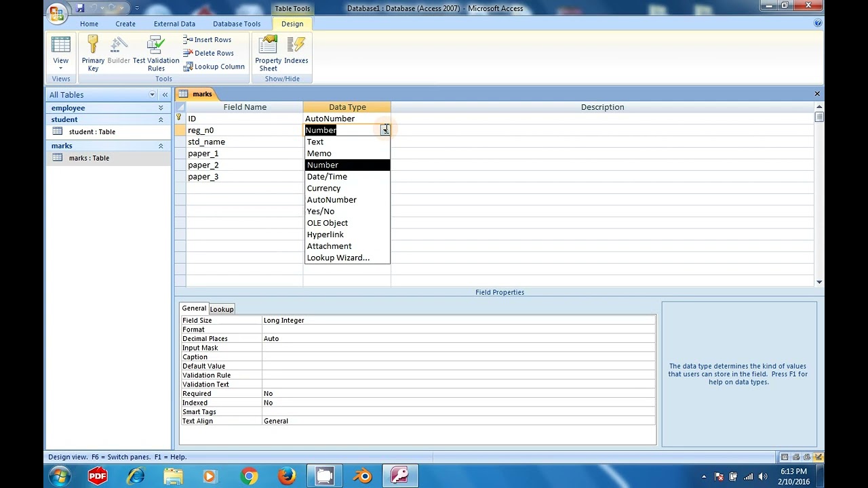Click the paper_2 field name cell
868x488 pixels.
pyautogui.click(x=244, y=165)
